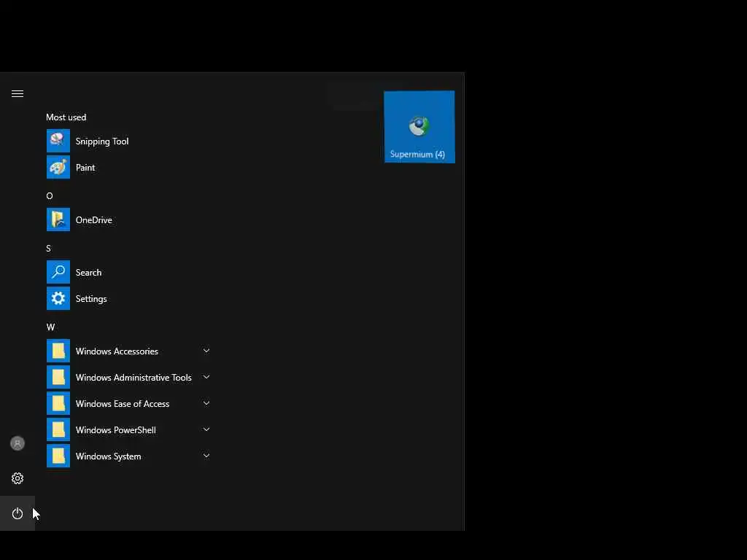
Task: Click the Windows Administrative Tools folder icon
Action: click(58, 377)
